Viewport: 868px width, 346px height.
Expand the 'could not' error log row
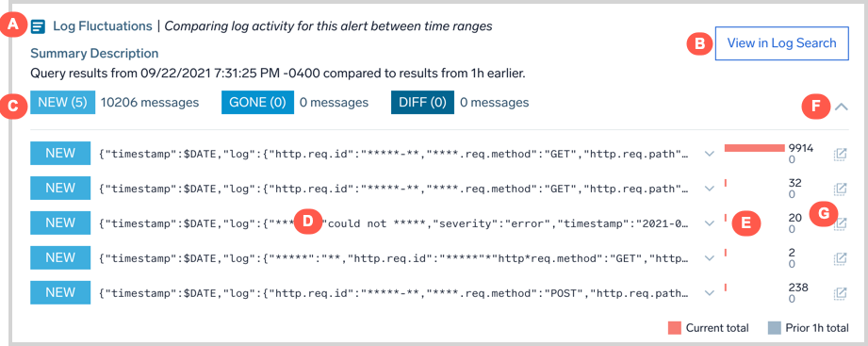pyautogui.click(x=710, y=223)
